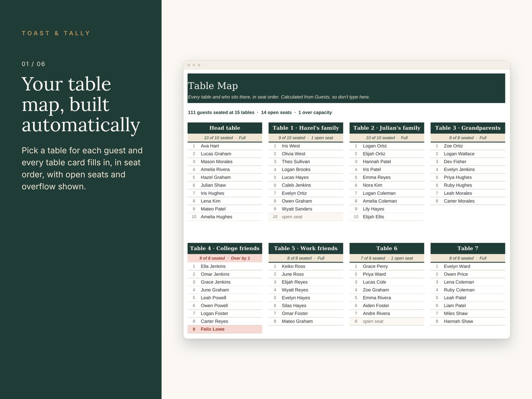
Task: Click guest Keiko Ross in Table 5
Action: pyautogui.click(x=306, y=266)
